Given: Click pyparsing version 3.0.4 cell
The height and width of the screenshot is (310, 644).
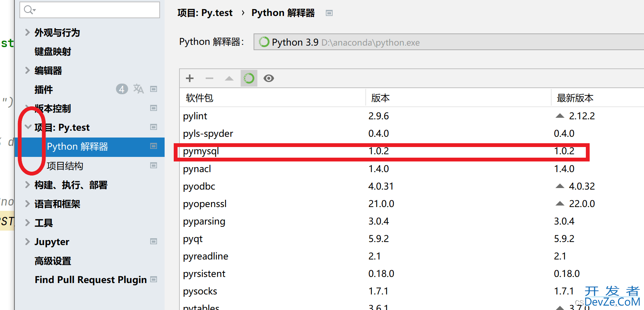Looking at the screenshot, I should [x=379, y=221].
